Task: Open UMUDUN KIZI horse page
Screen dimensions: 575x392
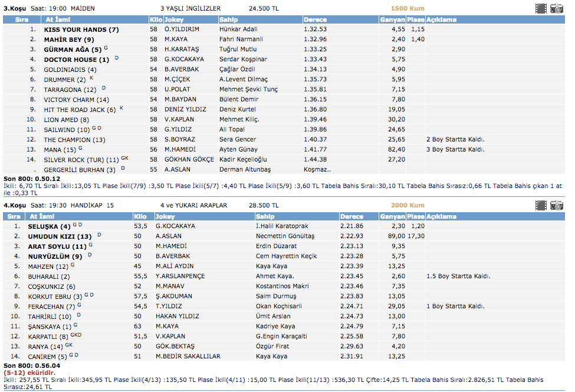Action: [60, 236]
